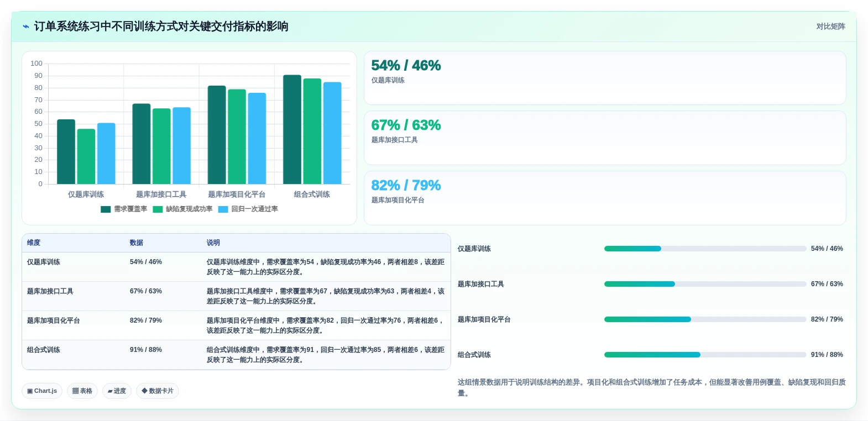868x421 pixels.
Task: Click the 回归一次通过率 bar for 组合式训练
Action: (332, 133)
